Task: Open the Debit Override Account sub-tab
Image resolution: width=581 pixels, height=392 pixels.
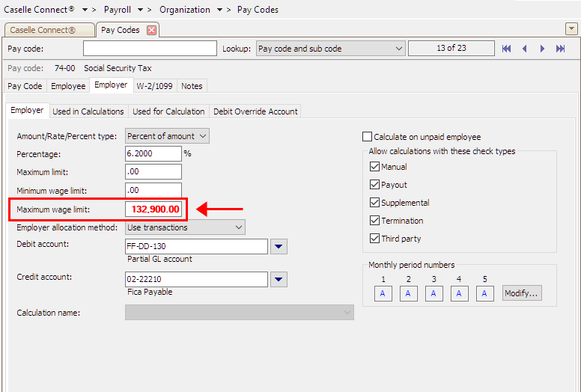Action: (255, 111)
